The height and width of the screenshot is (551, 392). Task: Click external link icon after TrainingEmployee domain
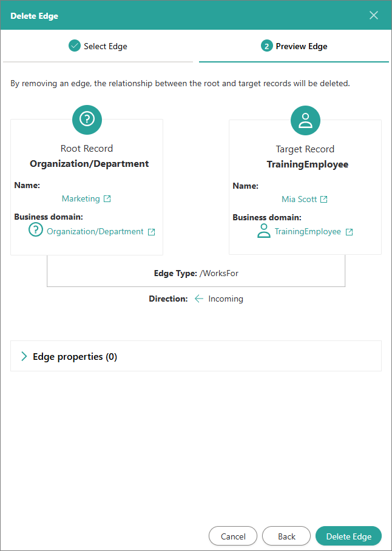pyautogui.click(x=350, y=232)
